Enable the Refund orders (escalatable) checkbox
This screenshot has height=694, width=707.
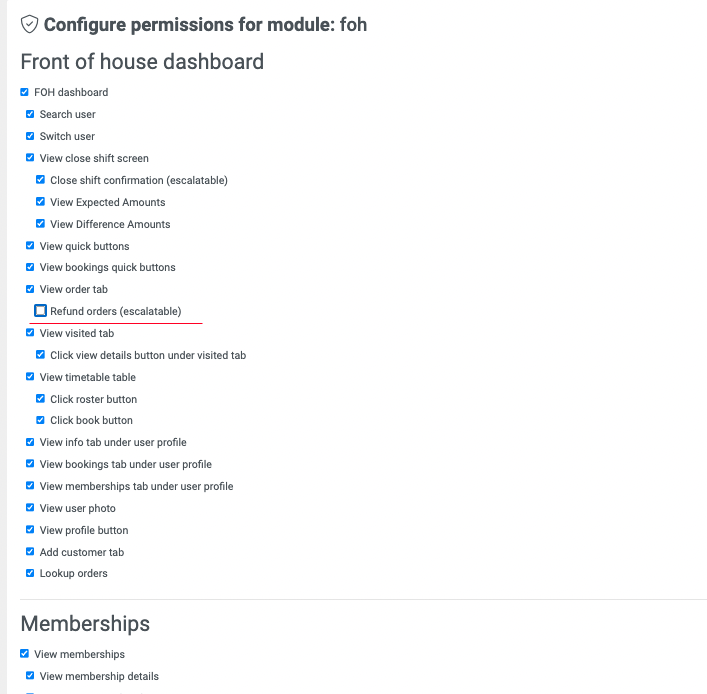pos(41,311)
